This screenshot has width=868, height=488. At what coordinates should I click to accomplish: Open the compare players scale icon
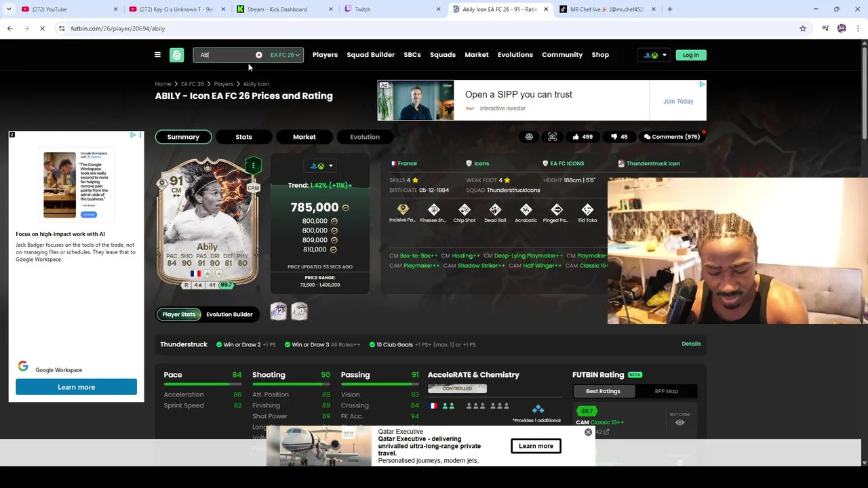pyautogui.click(x=529, y=137)
